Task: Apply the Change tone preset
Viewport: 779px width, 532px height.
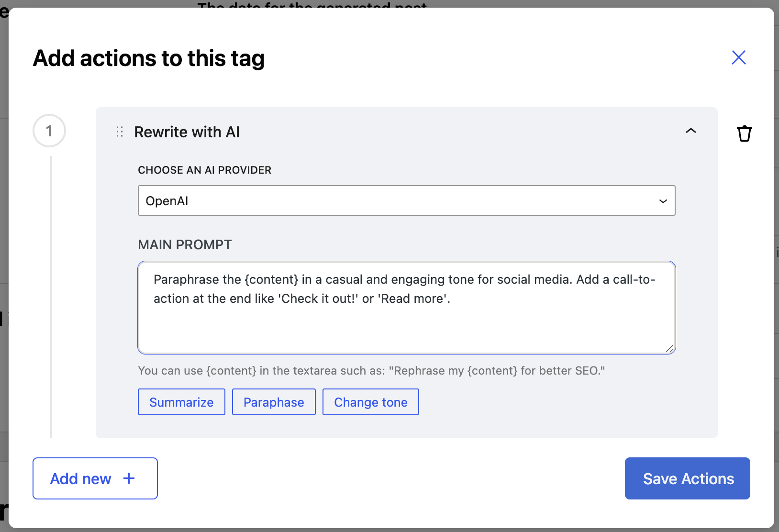Action: pos(370,402)
